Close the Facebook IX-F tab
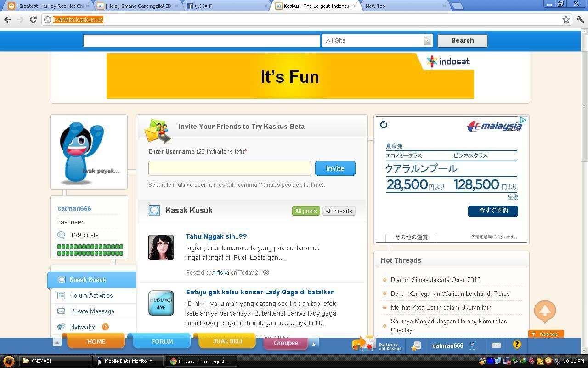This screenshot has height=368, width=588. pos(266,6)
